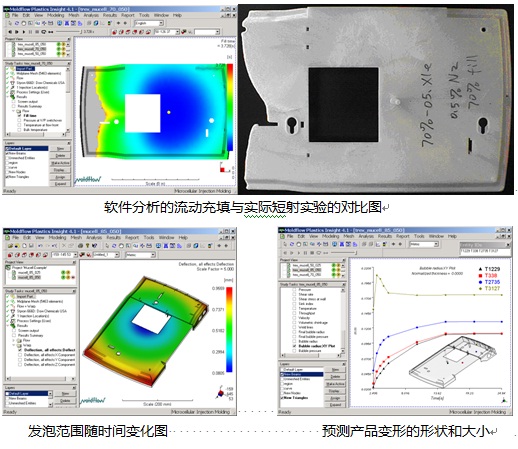This screenshot has width=518, height=449.
Task: Tick Bulk temperature result checkbox
Action: tap(20, 130)
